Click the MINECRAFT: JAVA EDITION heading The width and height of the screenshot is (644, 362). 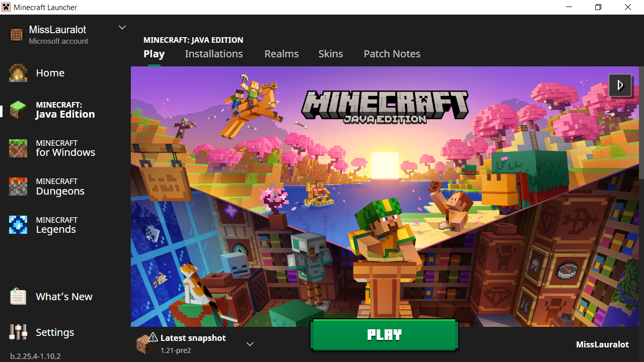coord(193,40)
